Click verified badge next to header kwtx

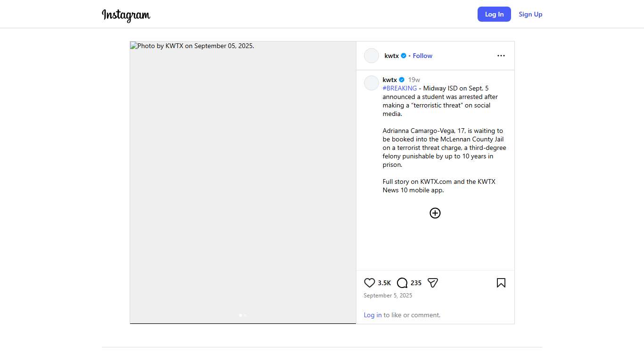(404, 56)
